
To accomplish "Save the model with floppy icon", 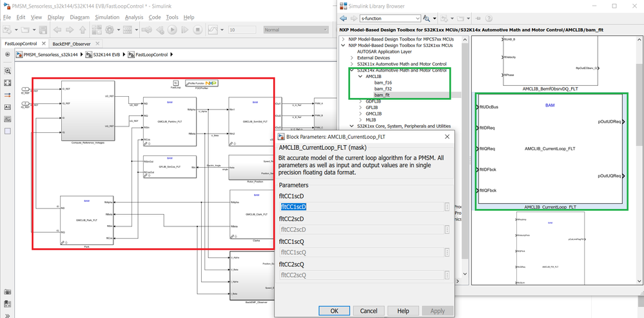I will tap(43, 30).
